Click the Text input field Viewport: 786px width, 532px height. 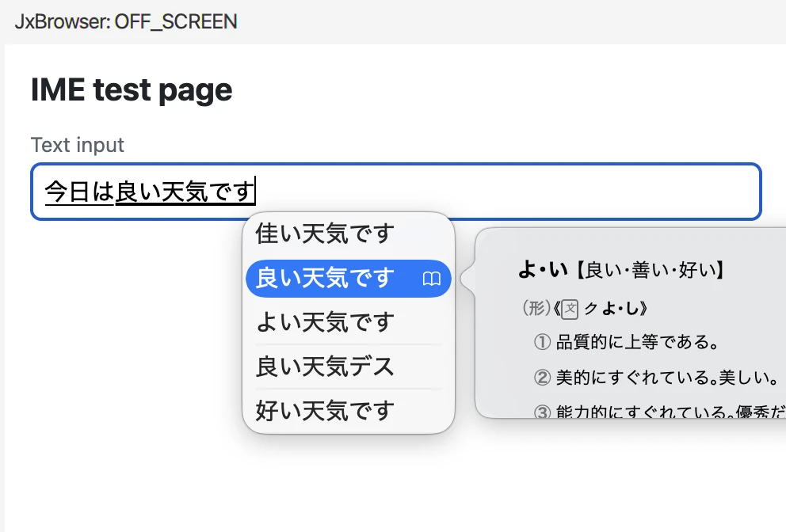396,192
